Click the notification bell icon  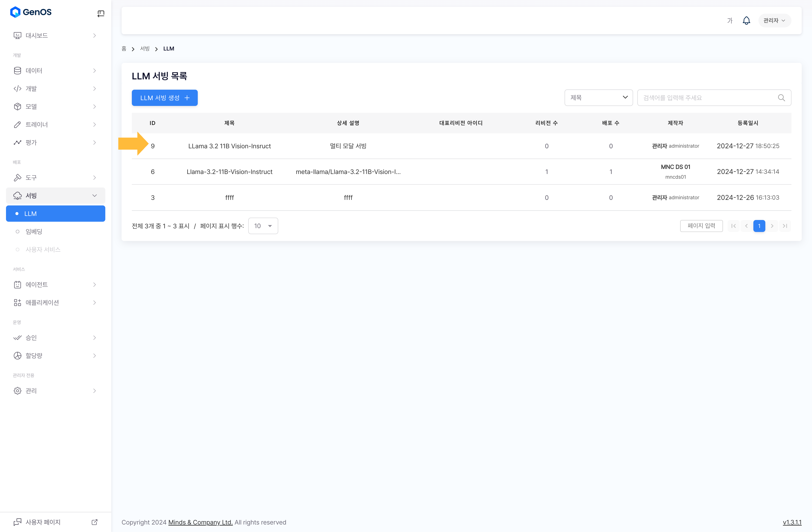[x=746, y=21]
